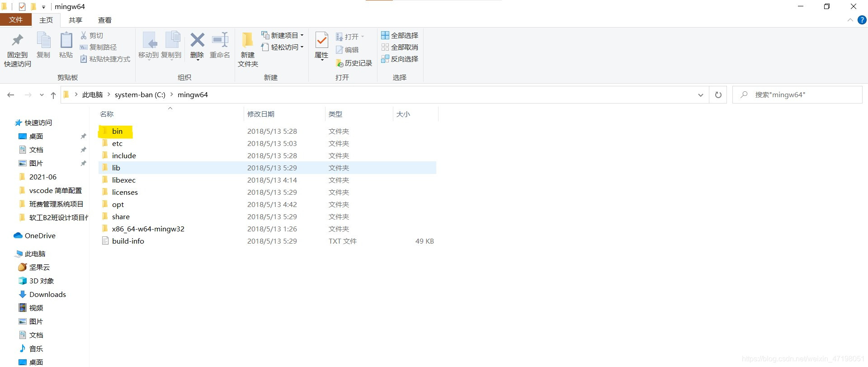Image resolution: width=868 pixels, height=367 pixels.
Task: Click in the search mingw64 field
Action: (797, 95)
